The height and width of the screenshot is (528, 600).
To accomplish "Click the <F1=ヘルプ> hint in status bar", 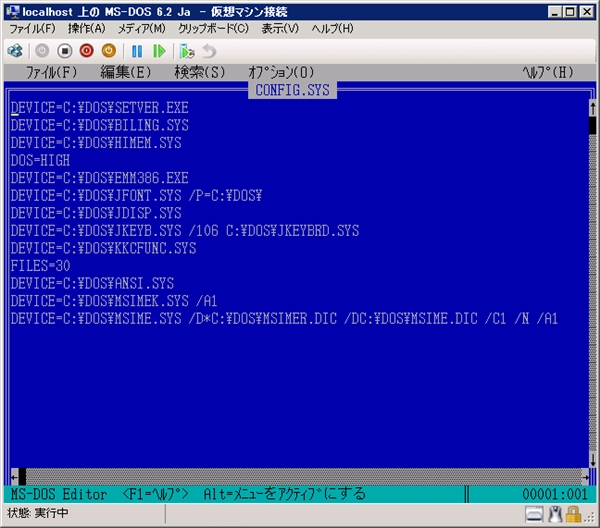I will [x=155, y=494].
